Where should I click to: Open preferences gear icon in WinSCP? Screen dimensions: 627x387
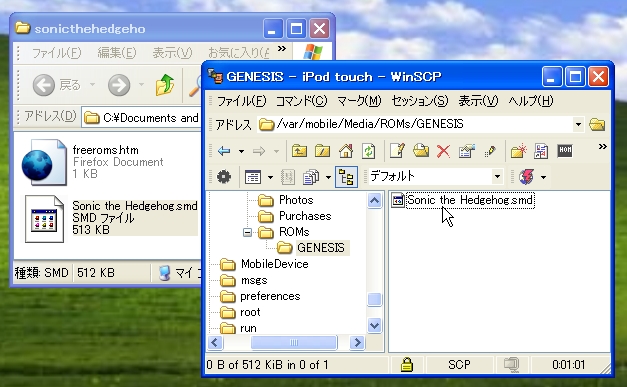click(x=224, y=176)
